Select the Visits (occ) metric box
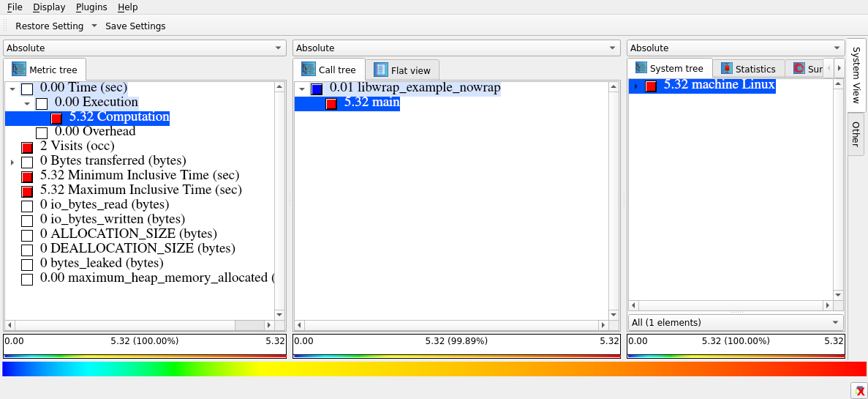This screenshot has height=399, width=868. [x=27, y=147]
